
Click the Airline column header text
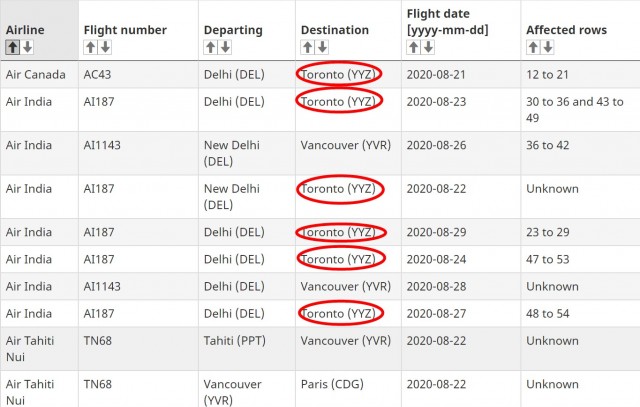[25, 30]
